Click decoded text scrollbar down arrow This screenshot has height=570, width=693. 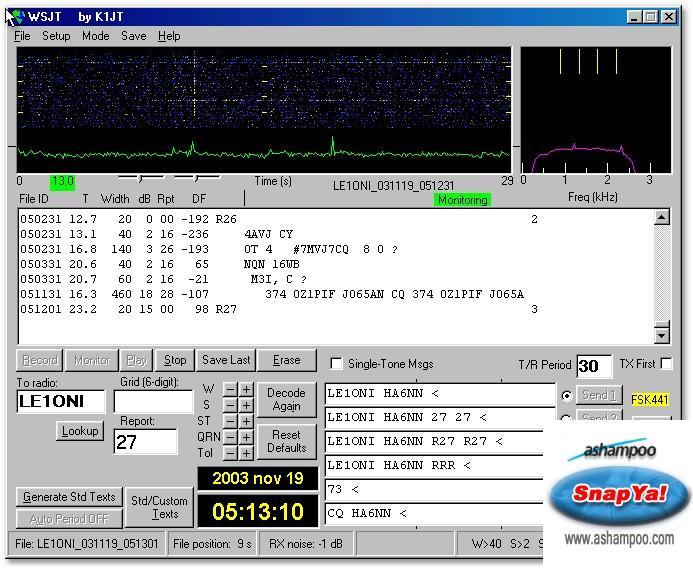coord(662,335)
